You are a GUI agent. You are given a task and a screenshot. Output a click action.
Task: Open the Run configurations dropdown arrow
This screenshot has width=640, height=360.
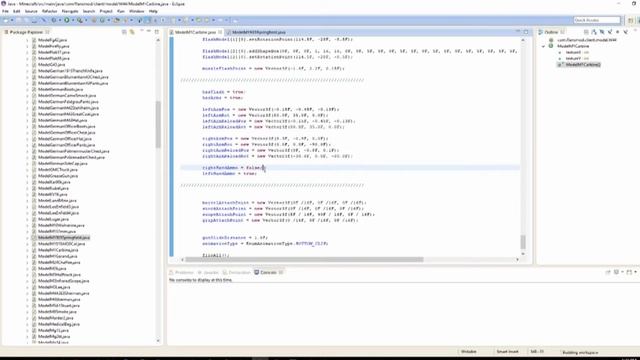pos(73,20)
